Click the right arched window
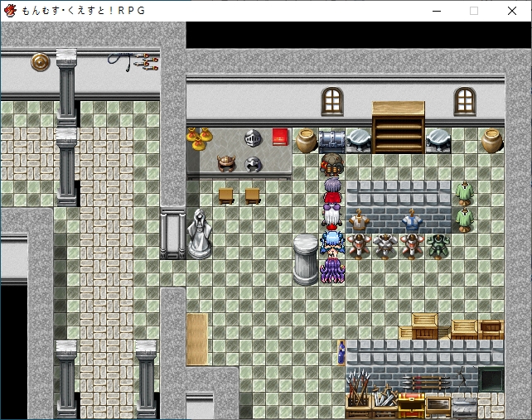The image size is (532, 420). click(x=465, y=101)
